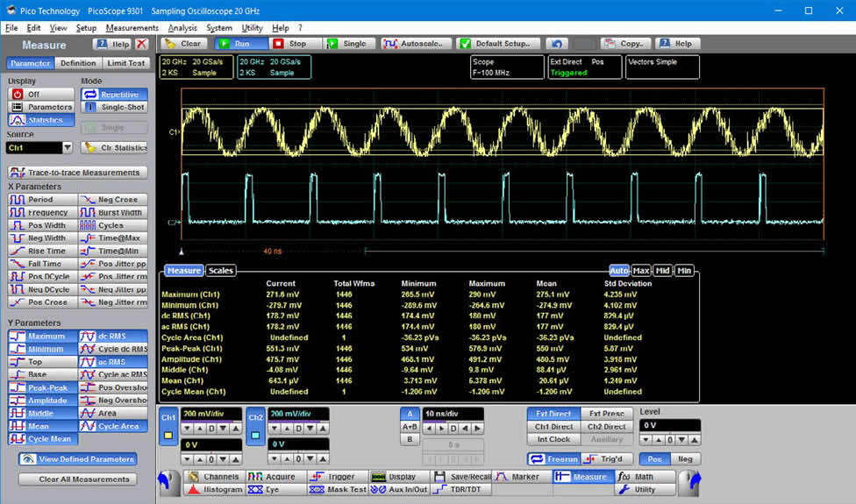Open the Mask Test menu
Image resolution: width=856 pixels, height=504 pixels.
[337, 489]
